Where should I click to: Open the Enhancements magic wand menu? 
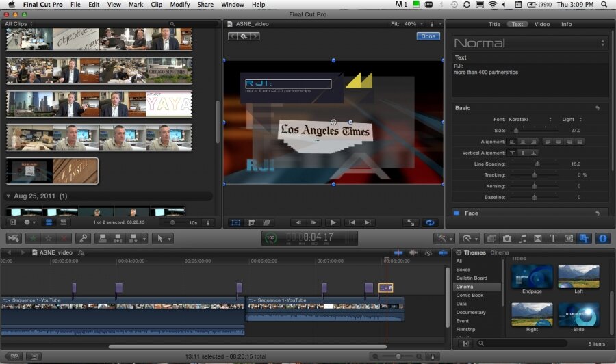tap(444, 238)
